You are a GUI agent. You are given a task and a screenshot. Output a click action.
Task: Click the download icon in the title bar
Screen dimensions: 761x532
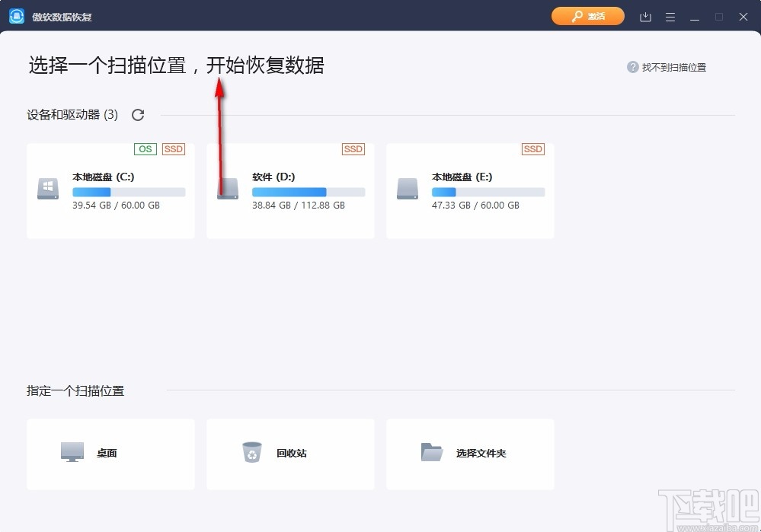coord(644,16)
